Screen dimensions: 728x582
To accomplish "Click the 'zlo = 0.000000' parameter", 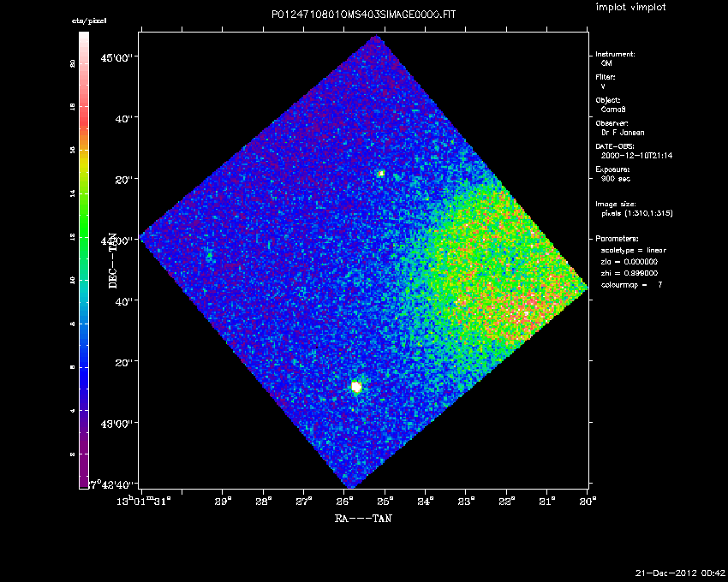I will point(630,262).
